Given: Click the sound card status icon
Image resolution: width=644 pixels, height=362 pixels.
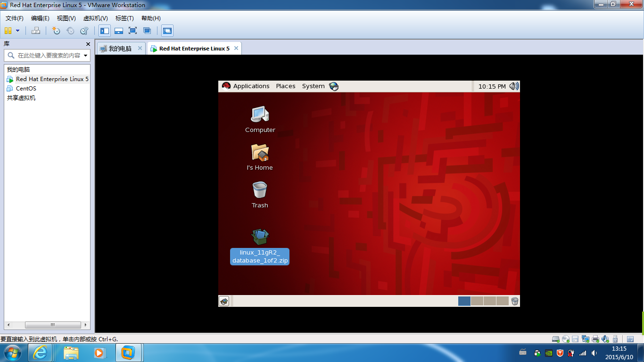Looking at the screenshot, I should click(605, 339).
